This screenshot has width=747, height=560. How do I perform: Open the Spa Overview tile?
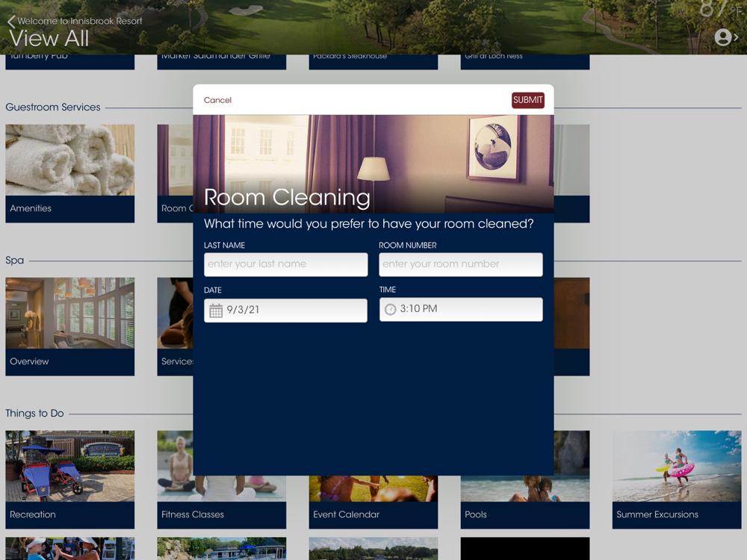coord(70,327)
